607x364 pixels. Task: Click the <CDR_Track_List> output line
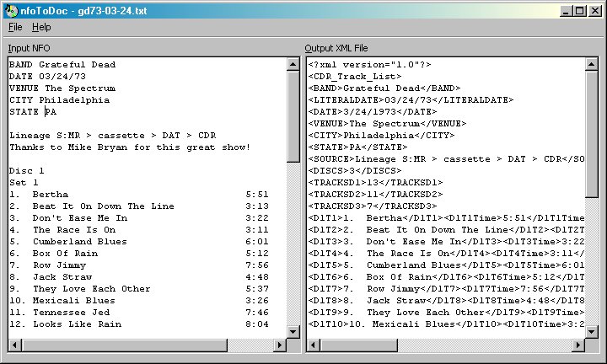[355, 77]
